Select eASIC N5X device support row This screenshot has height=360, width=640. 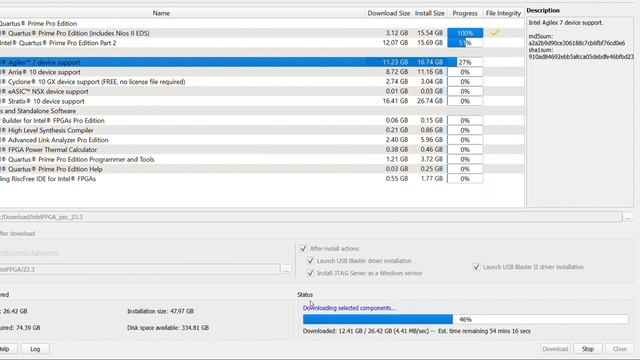(261, 91)
